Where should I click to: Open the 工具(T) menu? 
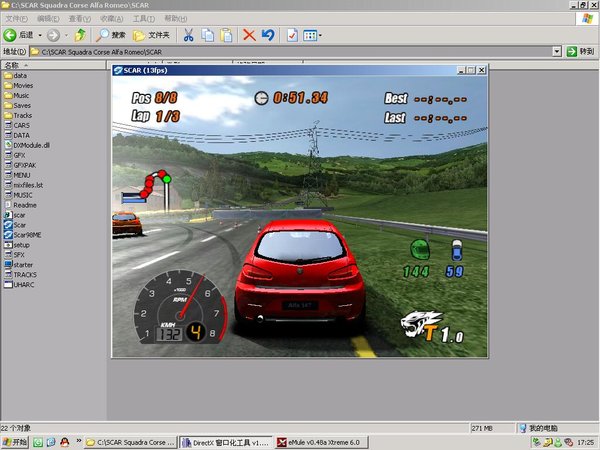pyautogui.click(x=143, y=18)
